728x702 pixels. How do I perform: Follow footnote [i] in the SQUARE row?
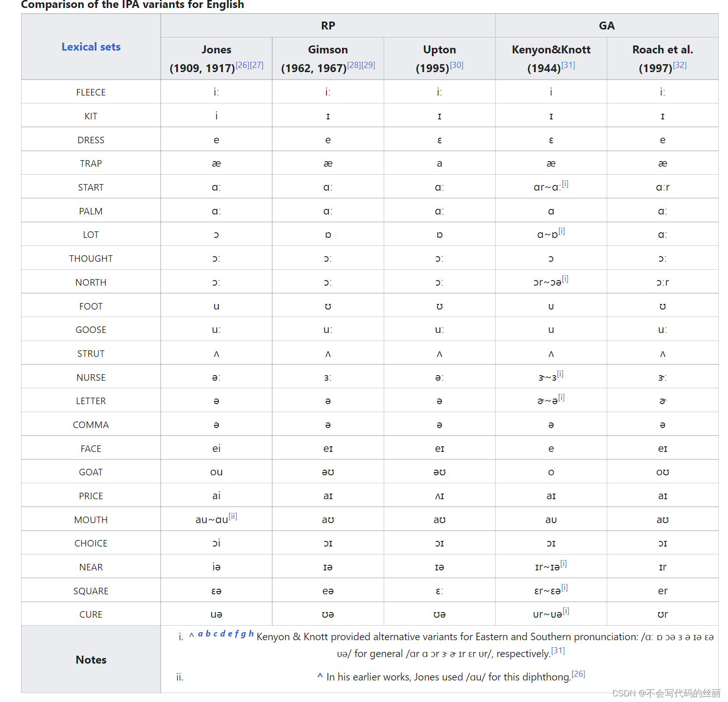point(565,587)
